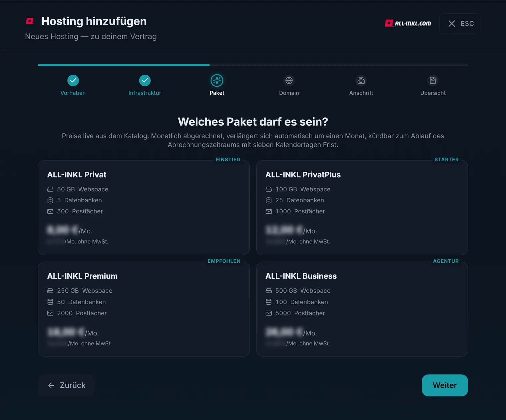Click the EMPFOHLEN badge on the Premium card
506x420 pixels.
(x=224, y=261)
